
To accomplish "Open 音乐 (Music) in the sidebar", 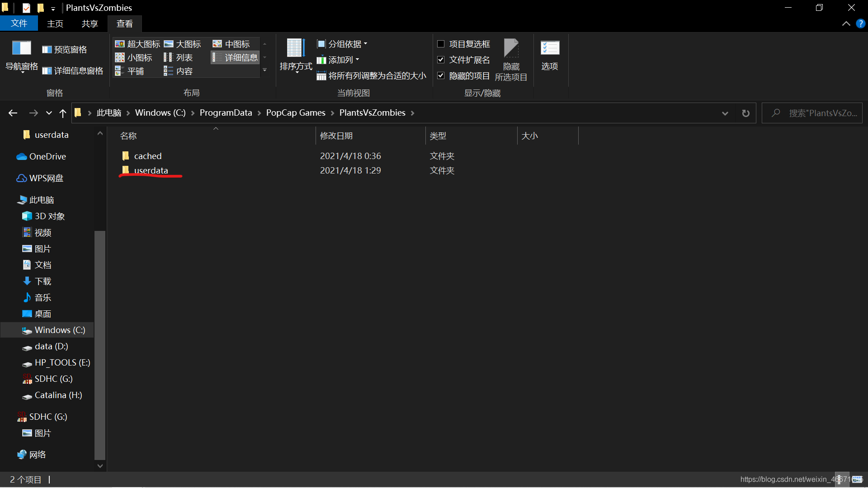I will pos(43,297).
